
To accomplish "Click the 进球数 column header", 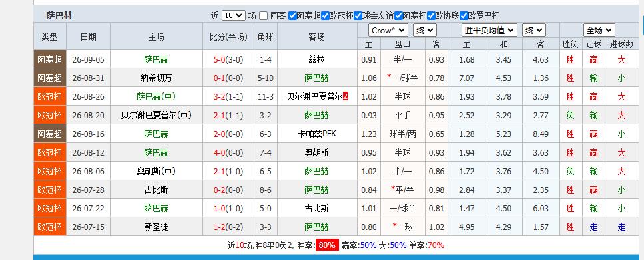I will (621, 44).
